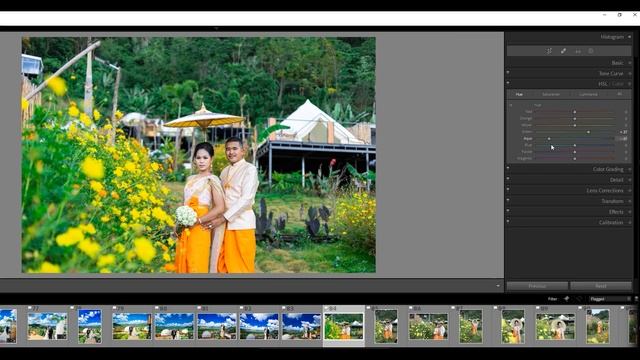The width and height of the screenshot is (640, 360).
Task: Adjust the Magenta hue slider handle
Action: (575, 158)
